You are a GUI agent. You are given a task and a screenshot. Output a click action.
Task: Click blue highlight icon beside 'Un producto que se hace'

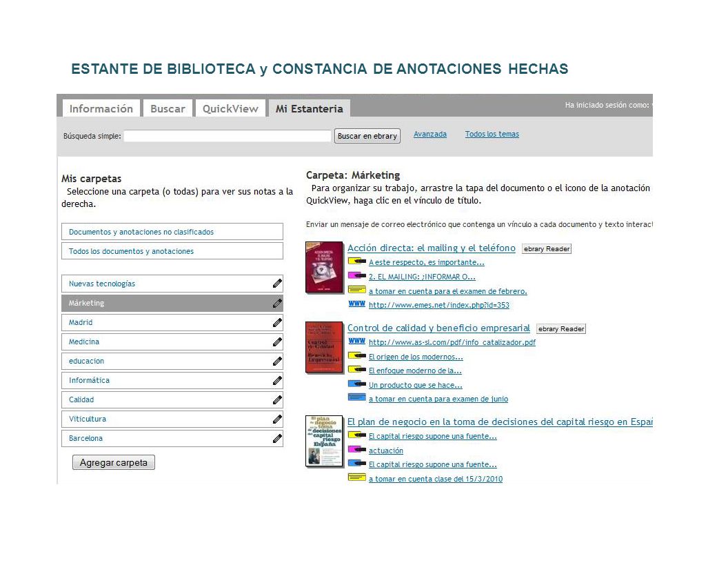357,384
